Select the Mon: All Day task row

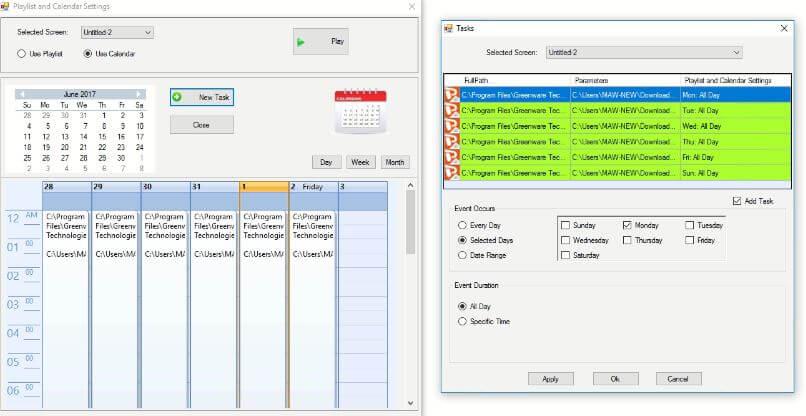(617, 95)
